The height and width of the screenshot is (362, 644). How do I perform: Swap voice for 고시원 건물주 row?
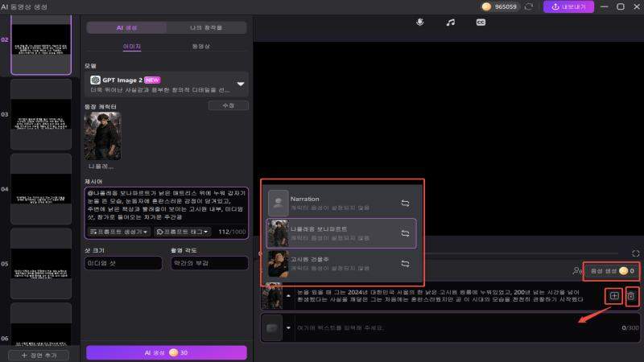405,264
